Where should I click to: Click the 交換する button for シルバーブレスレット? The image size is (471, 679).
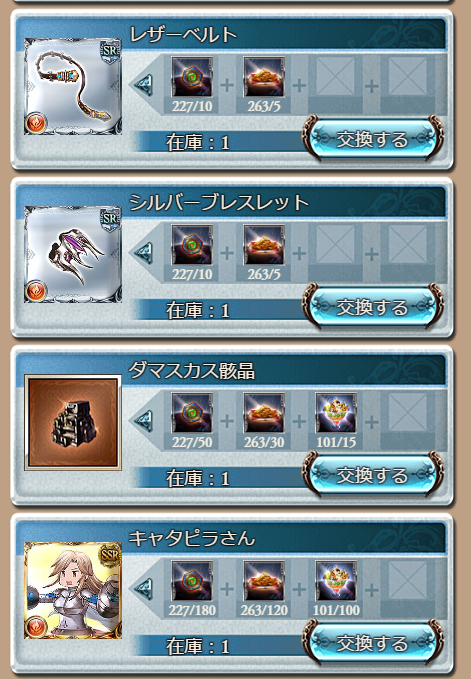[x=373, y=307]
